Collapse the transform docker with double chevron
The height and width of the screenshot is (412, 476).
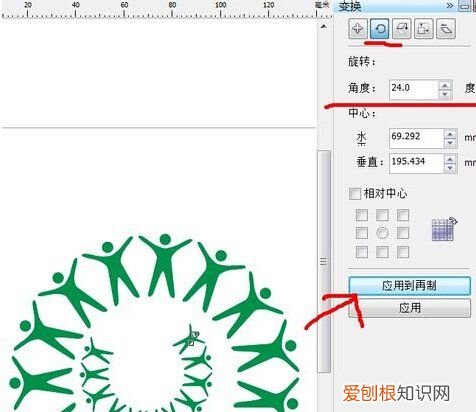point(450,6)
